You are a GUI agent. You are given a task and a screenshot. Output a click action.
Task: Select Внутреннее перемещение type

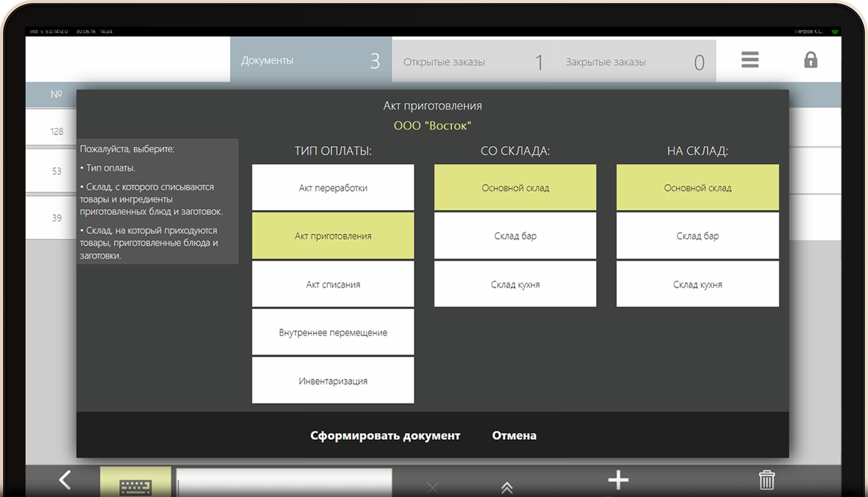(x=333, y=332)
